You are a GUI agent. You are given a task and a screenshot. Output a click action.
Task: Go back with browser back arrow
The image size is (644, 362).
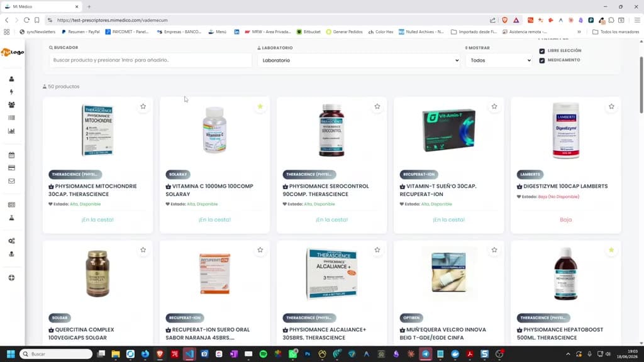6,20
